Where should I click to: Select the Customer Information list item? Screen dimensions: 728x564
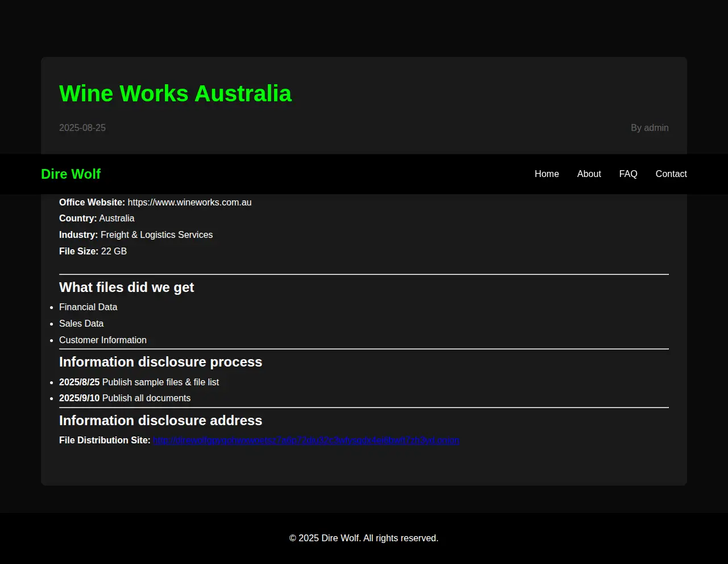point(103,340)
